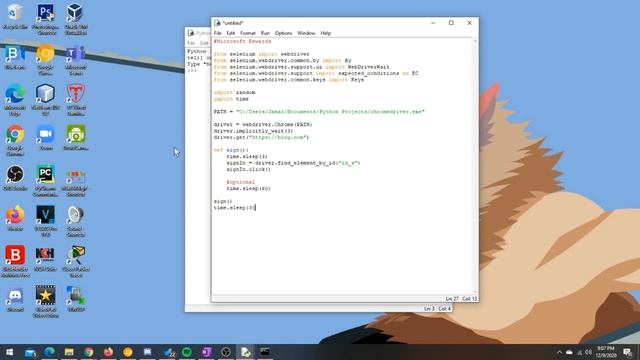Switch to Chrome in the taskbar
Screen dimensions: 640x360
[89, 351]
